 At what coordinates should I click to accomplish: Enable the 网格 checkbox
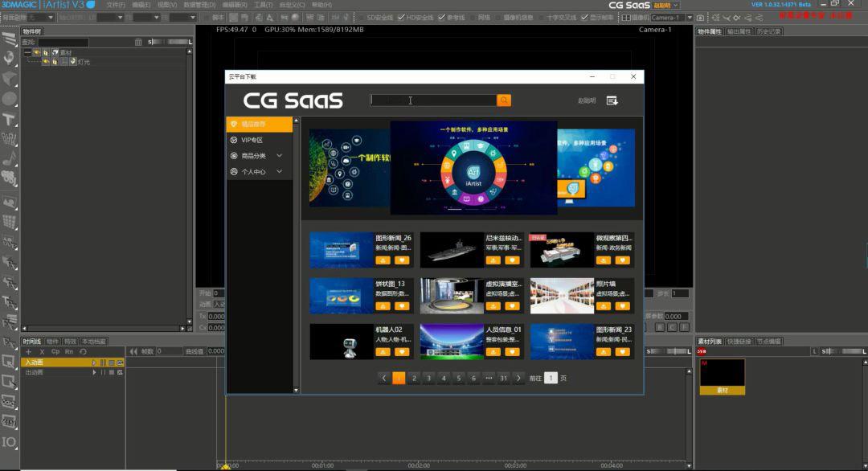(x=473, y=18)
